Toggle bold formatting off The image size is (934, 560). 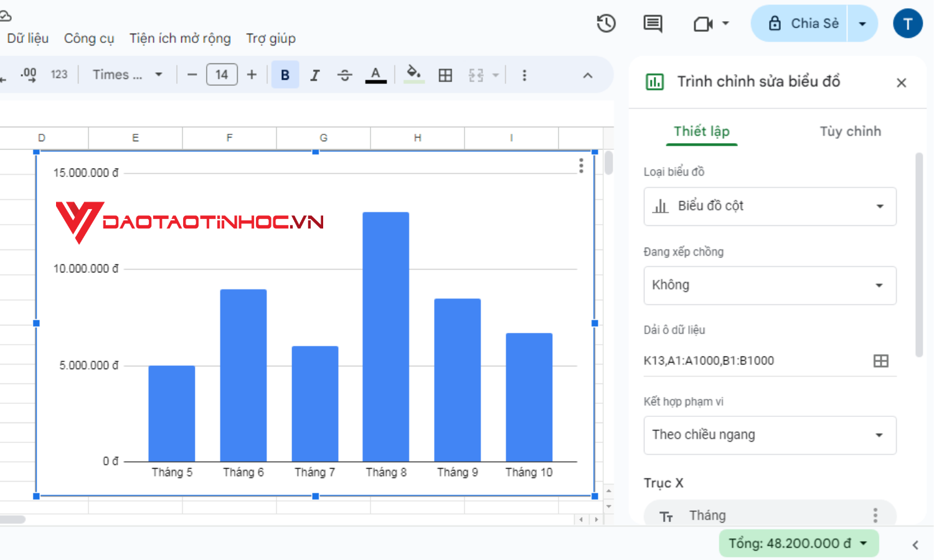[x=285, y=75]
